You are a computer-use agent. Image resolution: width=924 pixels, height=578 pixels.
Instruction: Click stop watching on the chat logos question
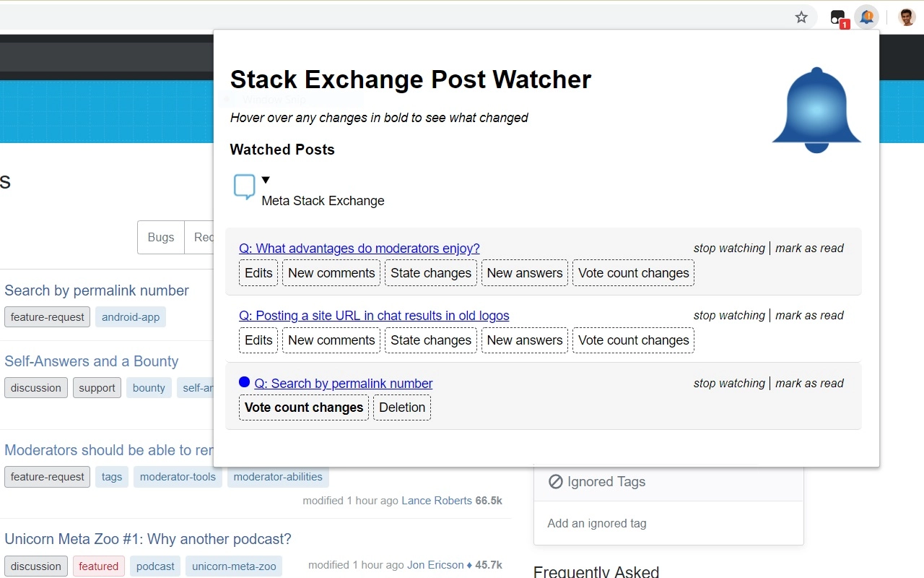(729, 315)
